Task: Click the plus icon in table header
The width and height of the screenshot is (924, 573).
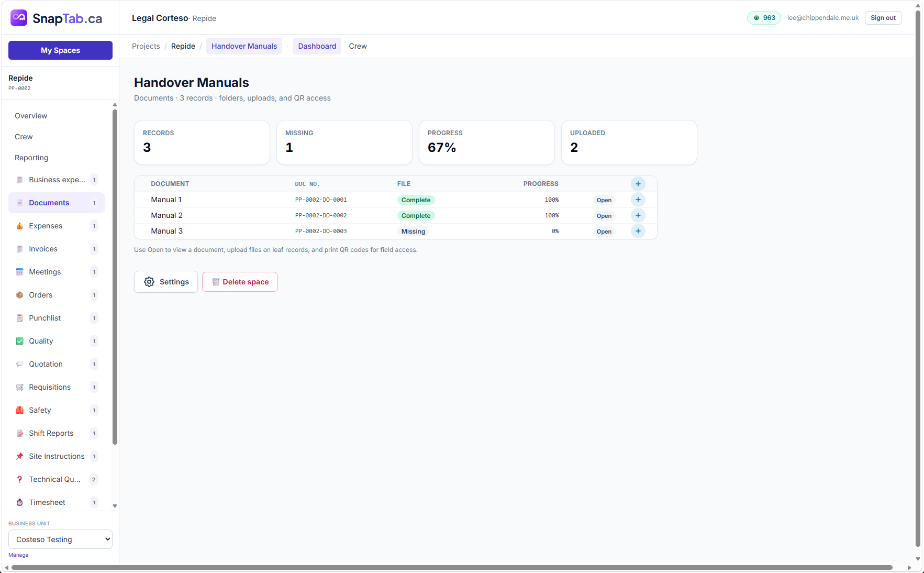Action: click(638, 184)
